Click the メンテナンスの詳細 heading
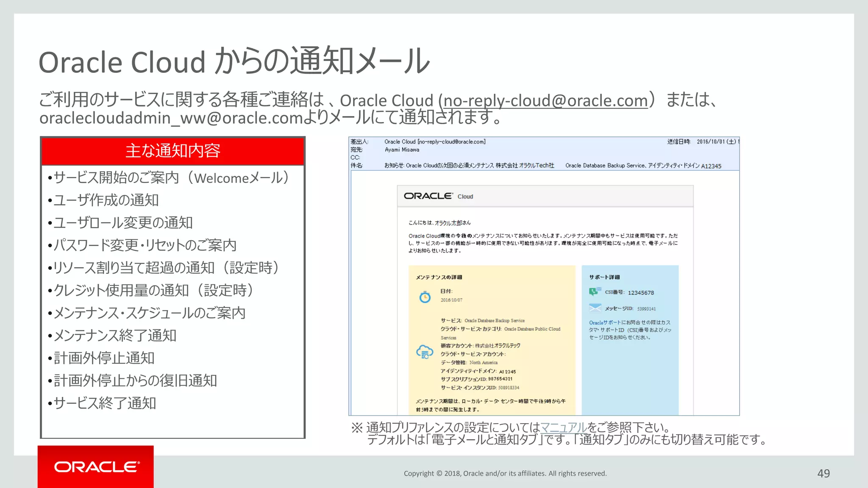 pos(439,277)
